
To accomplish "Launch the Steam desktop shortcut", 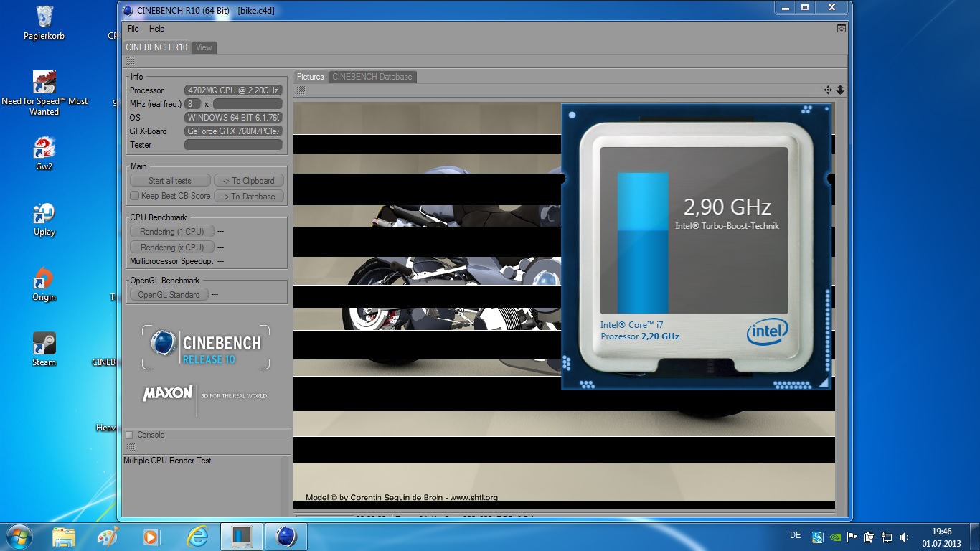I will 44,350.
